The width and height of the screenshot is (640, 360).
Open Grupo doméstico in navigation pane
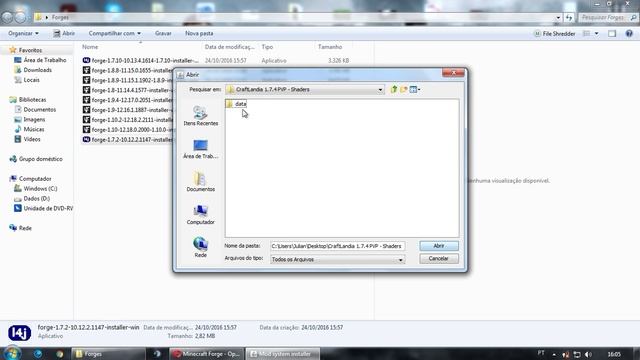point(36,159)
